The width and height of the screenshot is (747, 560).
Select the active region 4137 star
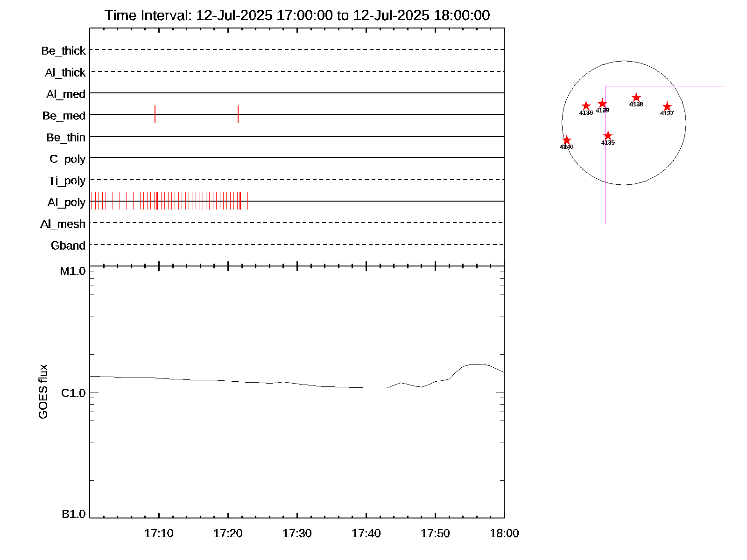pyautogui.click(x=667, y=106)
